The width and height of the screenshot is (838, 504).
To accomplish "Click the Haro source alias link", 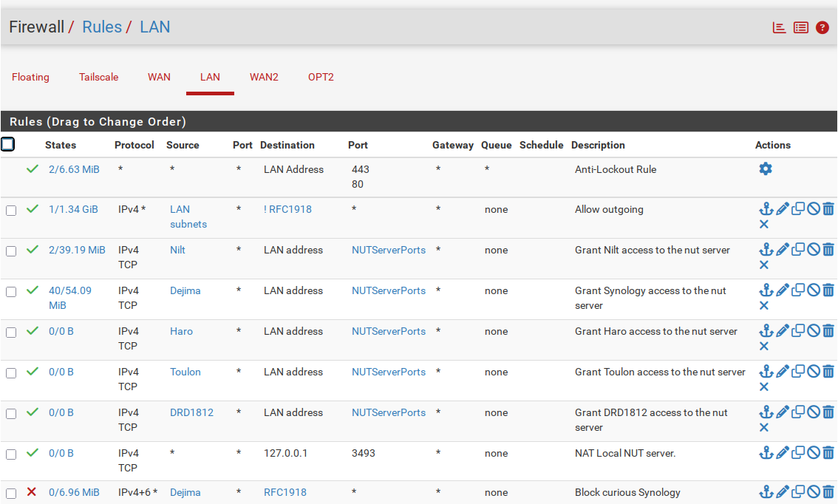I will (x=181, y=331).
